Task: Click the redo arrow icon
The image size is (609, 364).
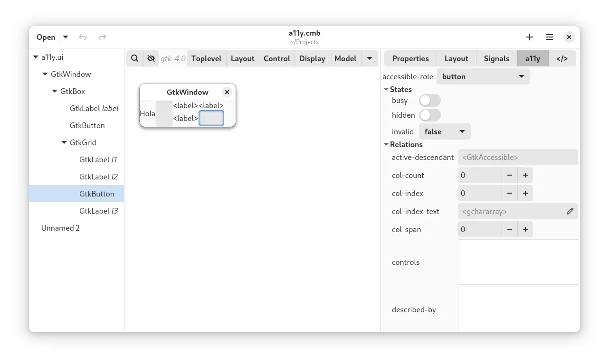Action: tap(102, 37)
